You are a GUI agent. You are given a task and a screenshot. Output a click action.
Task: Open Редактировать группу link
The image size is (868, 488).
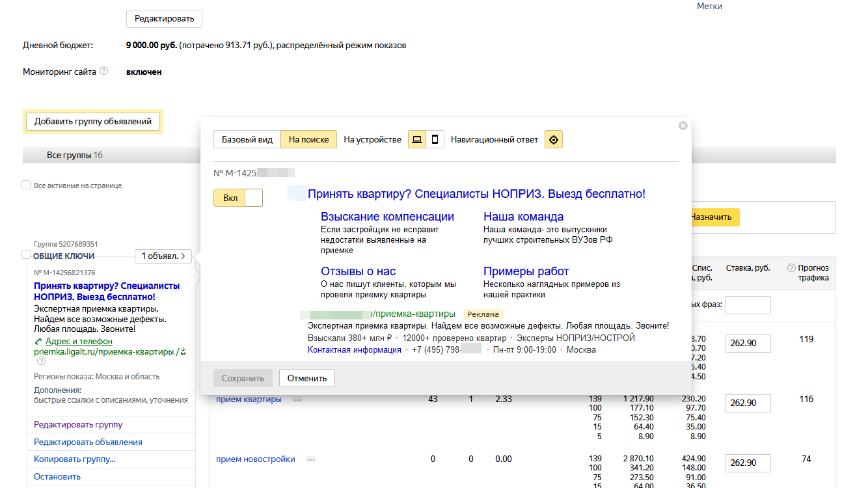tap(78, 425)
